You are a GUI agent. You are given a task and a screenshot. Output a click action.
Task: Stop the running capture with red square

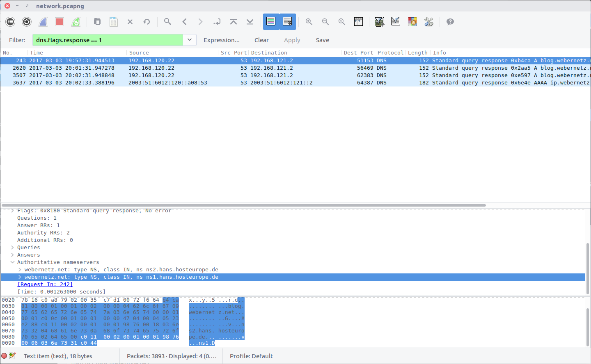pos(60,22)
